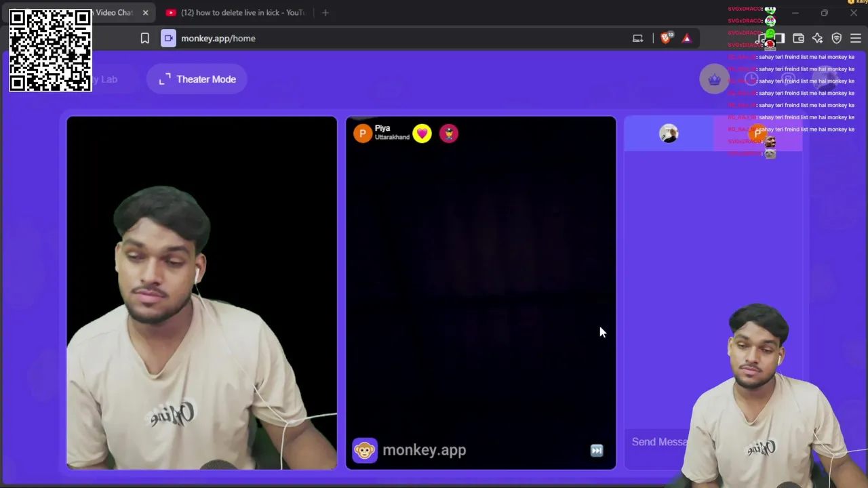Image resolution: width=868 pixels, height=488 pixels.
Task: Click the name Piya in the partner video
Action: [x=382, y=128]
